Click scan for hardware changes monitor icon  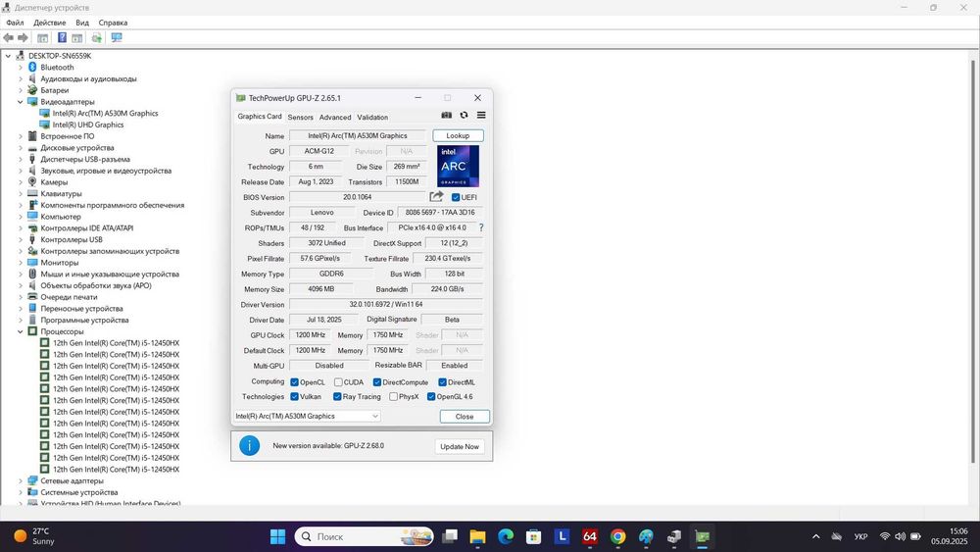(x=117, y=38)
